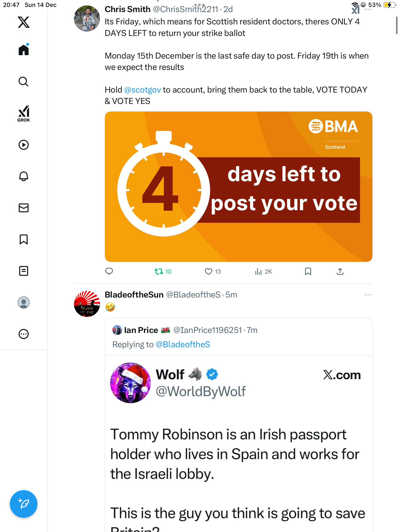Expand the More menu in sidebar
Image resolution: width=399 pixels, height=532 pixels.
(24, 334)
